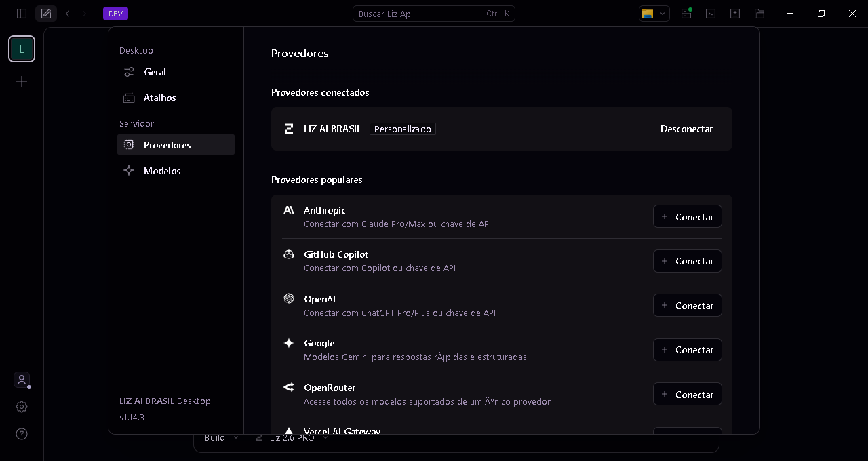Click the OpenRouter logo icon
868x461 pixels.
(289, 387)
